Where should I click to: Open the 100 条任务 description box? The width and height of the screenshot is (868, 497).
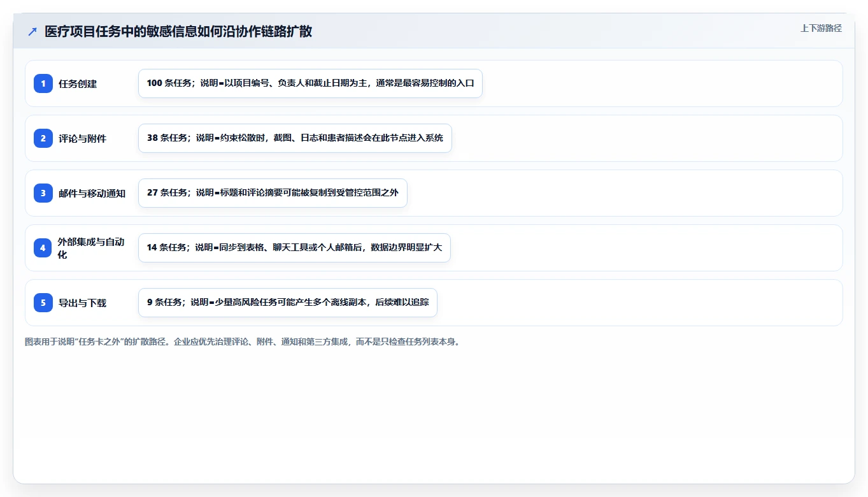pyautogui.click(x=310, y=83)
